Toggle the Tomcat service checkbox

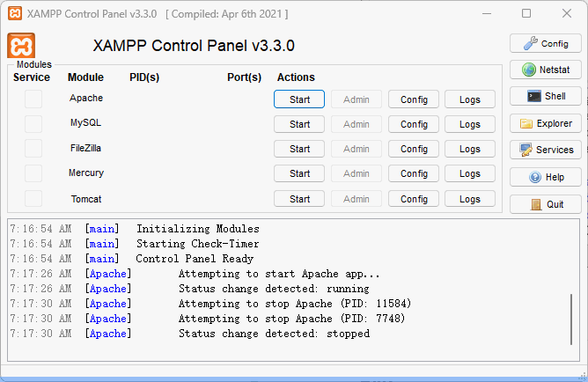coord(33,199)
